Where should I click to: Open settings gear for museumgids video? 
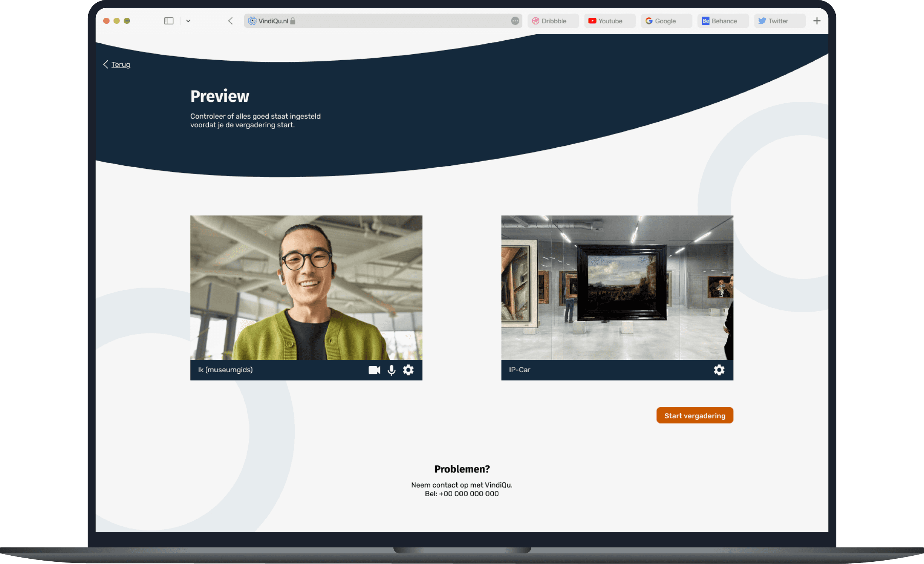408,370
